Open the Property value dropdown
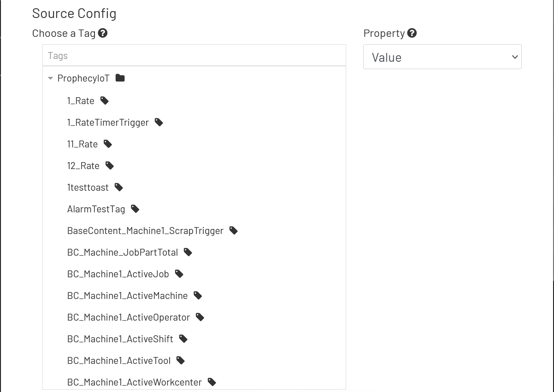The width and height of the screenshot is (554, 392). click(442, 57)
